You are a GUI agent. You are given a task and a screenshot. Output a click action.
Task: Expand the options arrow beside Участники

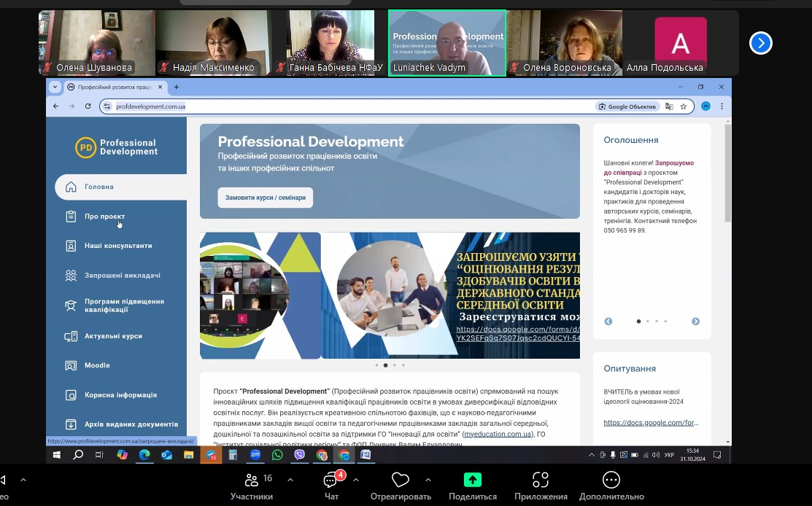pyautogui.click(x=290, y=480)
